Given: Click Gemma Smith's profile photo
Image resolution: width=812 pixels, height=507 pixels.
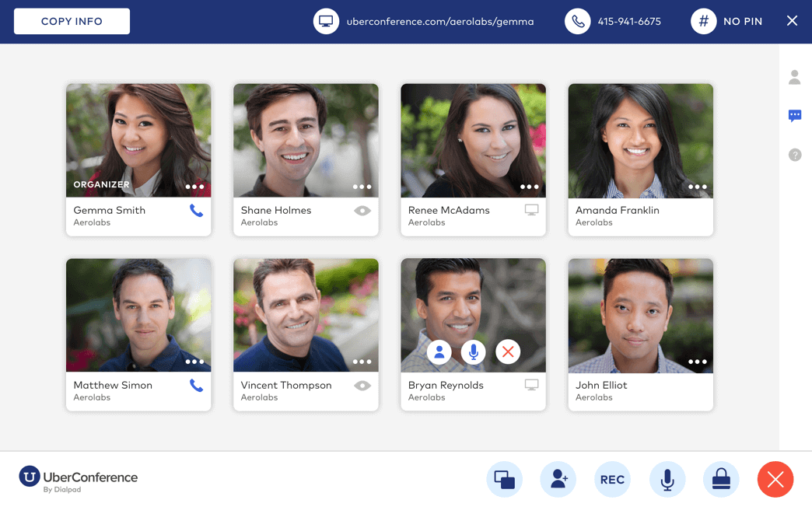Looking at the screenshot, I should point(138,140).
